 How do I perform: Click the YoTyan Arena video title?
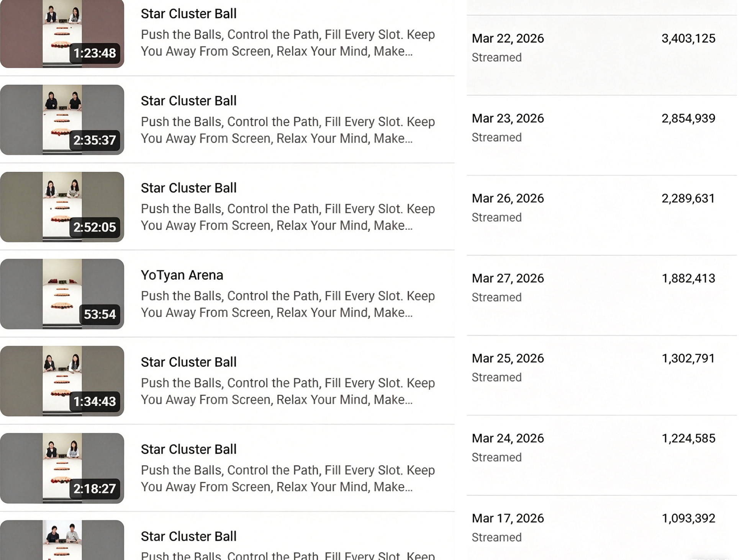[x=182, y=275]
